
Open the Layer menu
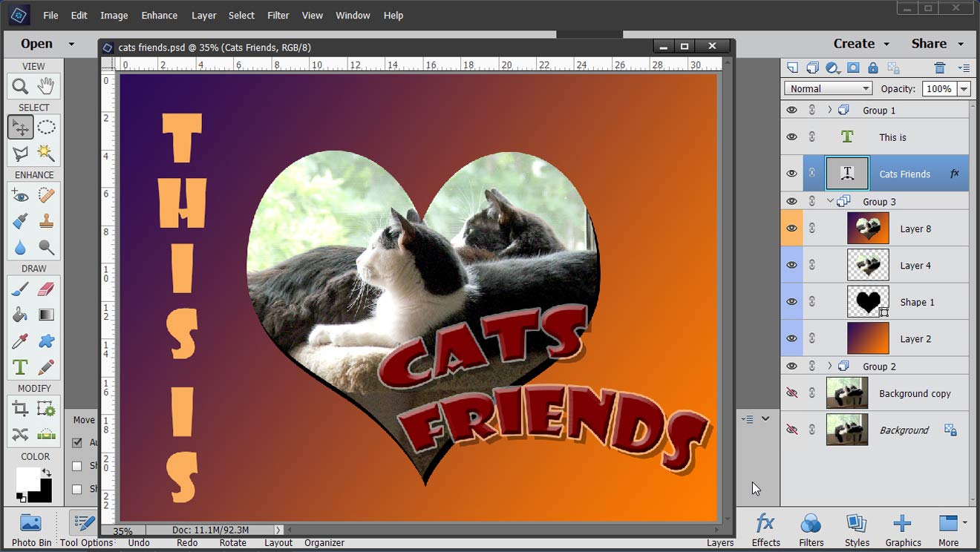pyautogui.click(x=204, y=15)
